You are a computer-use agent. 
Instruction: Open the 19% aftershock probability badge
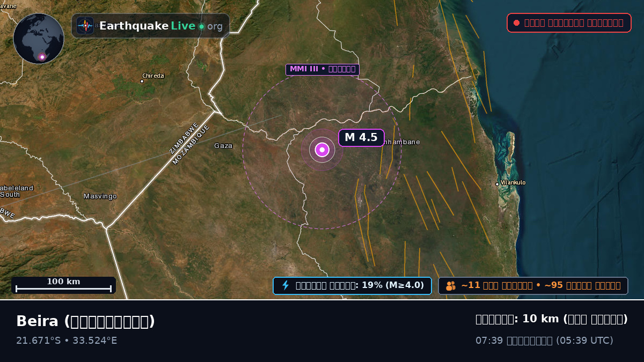352,285
